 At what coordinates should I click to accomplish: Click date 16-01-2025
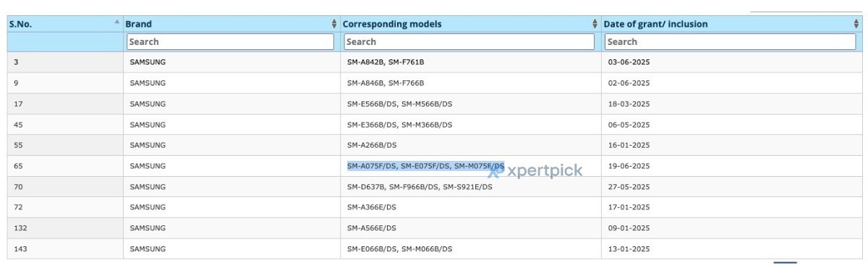pyautogui.click(x=629, y=145)
